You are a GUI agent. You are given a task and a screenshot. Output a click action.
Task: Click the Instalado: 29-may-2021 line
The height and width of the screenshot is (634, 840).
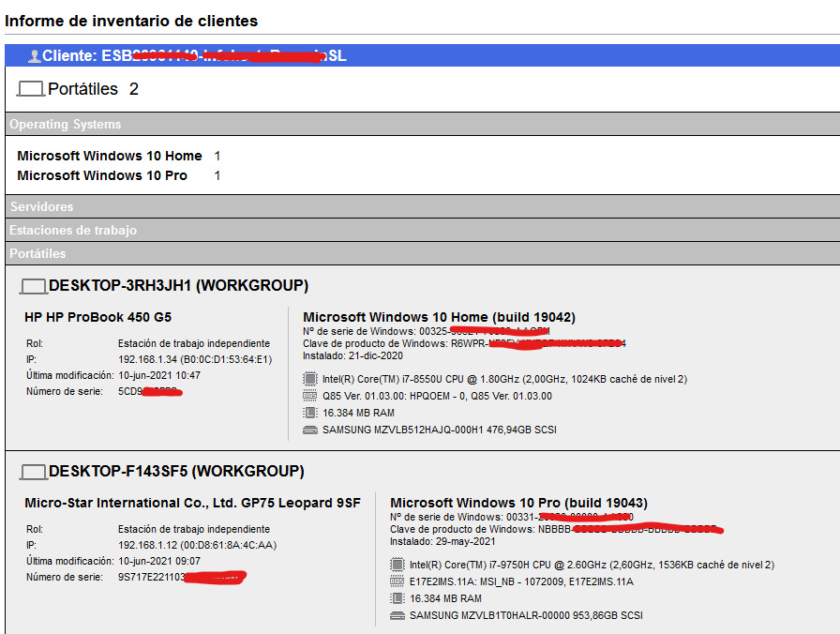coord(442,541)
